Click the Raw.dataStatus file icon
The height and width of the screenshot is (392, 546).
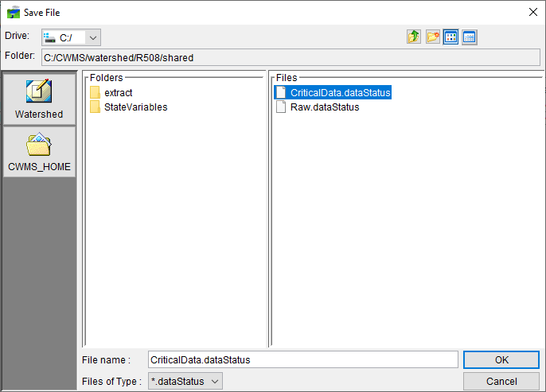point(281,107)
